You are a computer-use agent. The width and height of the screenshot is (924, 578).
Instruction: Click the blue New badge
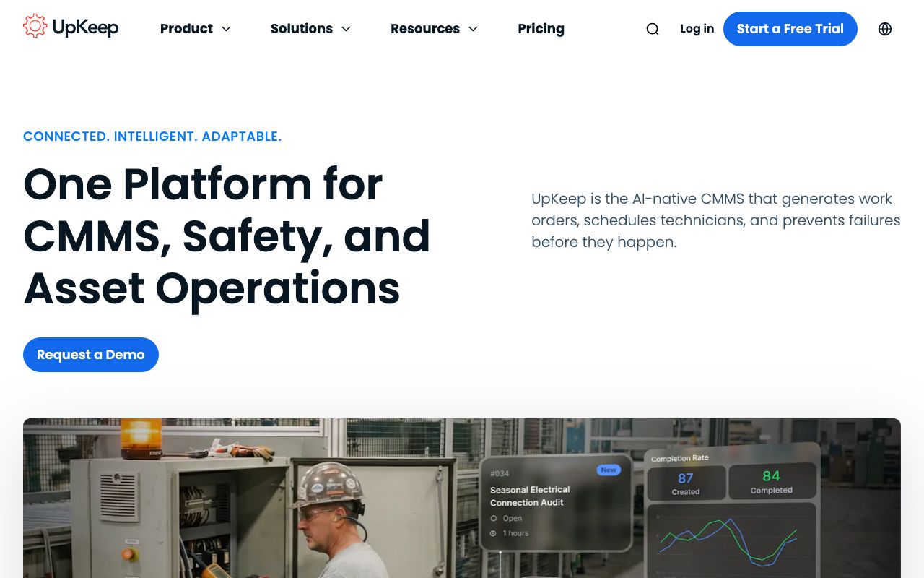[609, 470]
